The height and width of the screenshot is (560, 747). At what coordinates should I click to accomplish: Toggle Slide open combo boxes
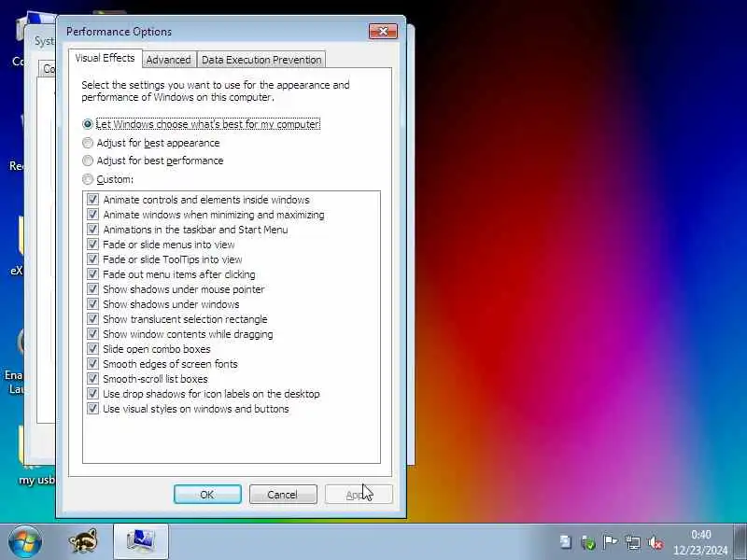[x=92, y=348]
